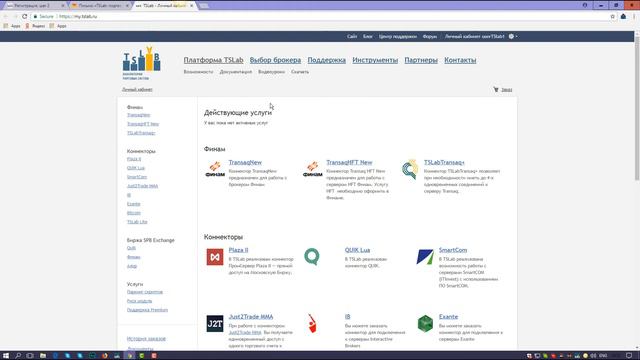Viewport: 640px width, 360px height.
Task: Select Plaza II in the sidebar
Action: 134,159
